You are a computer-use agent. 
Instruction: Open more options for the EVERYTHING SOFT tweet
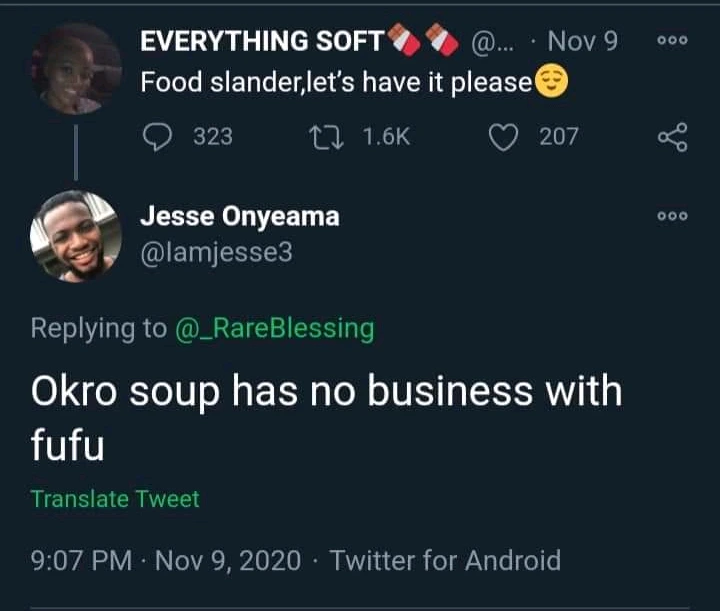pyautogui.click(x=672, y=41)
